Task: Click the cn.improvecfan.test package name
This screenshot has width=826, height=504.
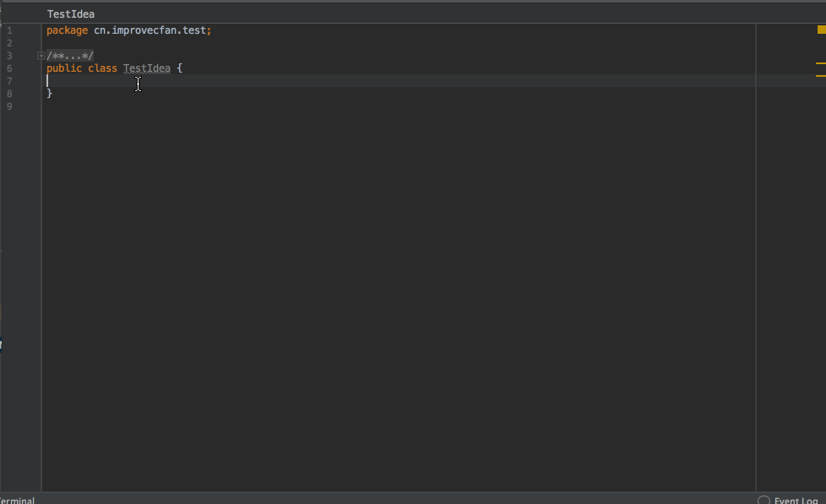Action: [149, 30]
